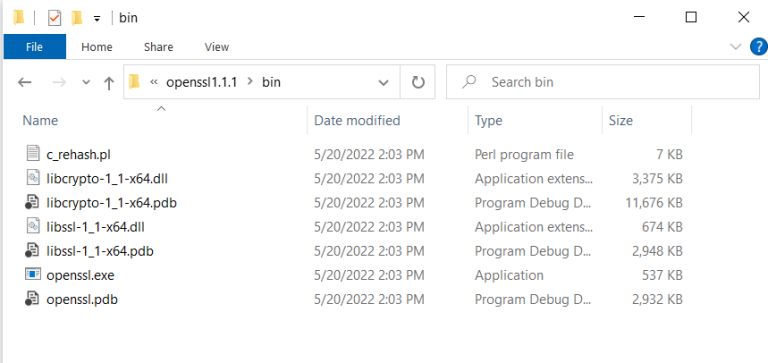Click the libcrypto-1_1-x64.pdb debug file icon
Image resolution: width=768 pixels, height=363 pixels.
click(32, 202)
